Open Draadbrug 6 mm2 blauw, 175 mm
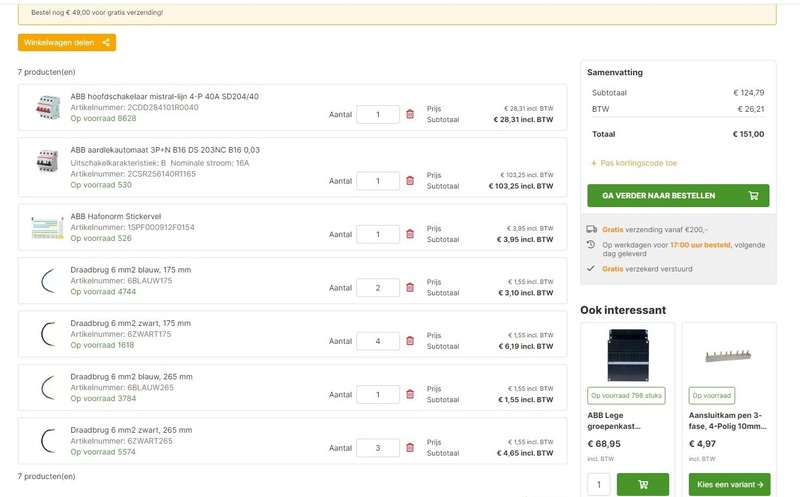 click(x=131, y=270)
